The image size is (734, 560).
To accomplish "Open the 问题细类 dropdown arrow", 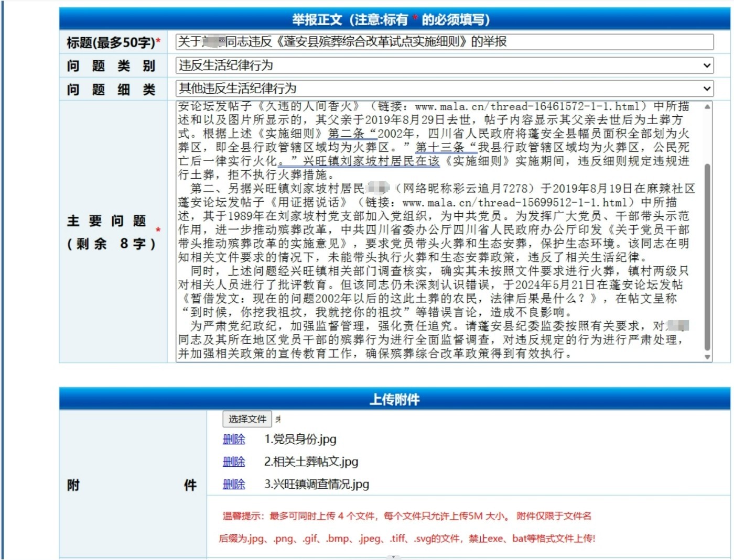I will click(x=707, y=89).
